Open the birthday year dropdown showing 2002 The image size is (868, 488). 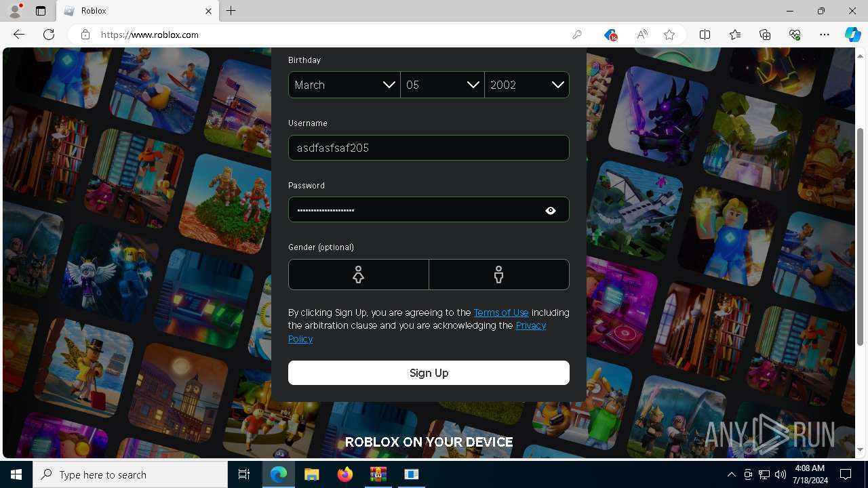(527, 85)
